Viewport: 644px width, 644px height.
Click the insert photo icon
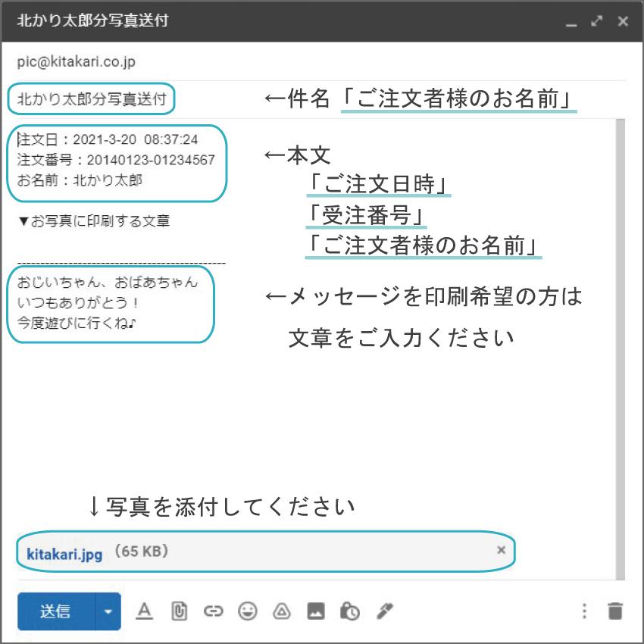click(x=316, y=611)
